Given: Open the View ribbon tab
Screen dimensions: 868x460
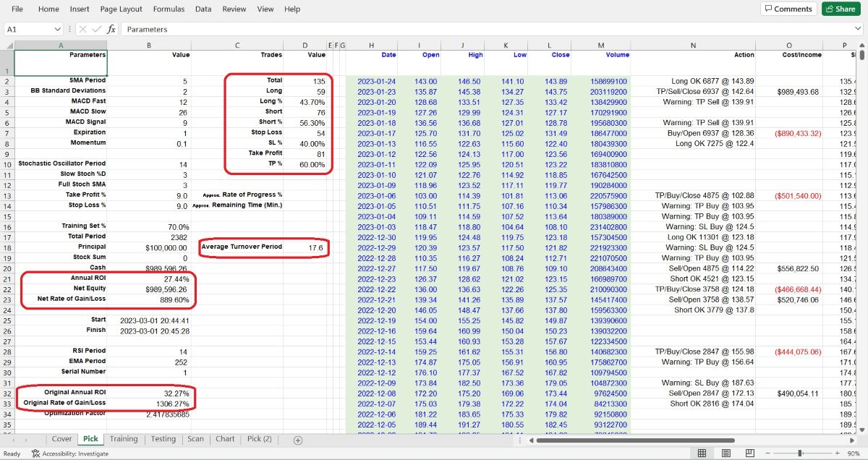Looking at the screenshot, I should (265, 9).
